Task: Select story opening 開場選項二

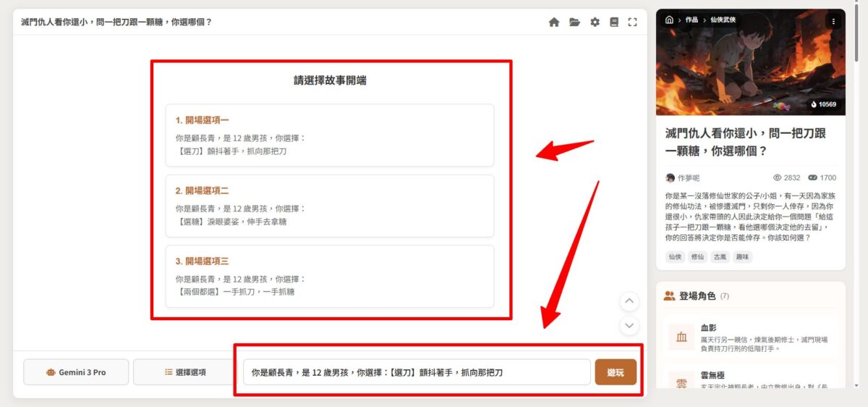Action: 330,206
